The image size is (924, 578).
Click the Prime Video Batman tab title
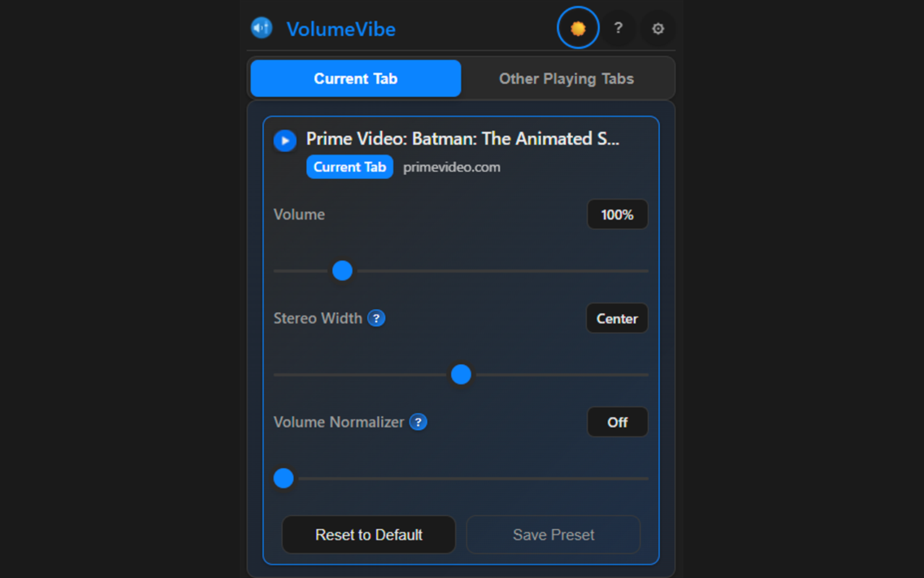(463, 139)
